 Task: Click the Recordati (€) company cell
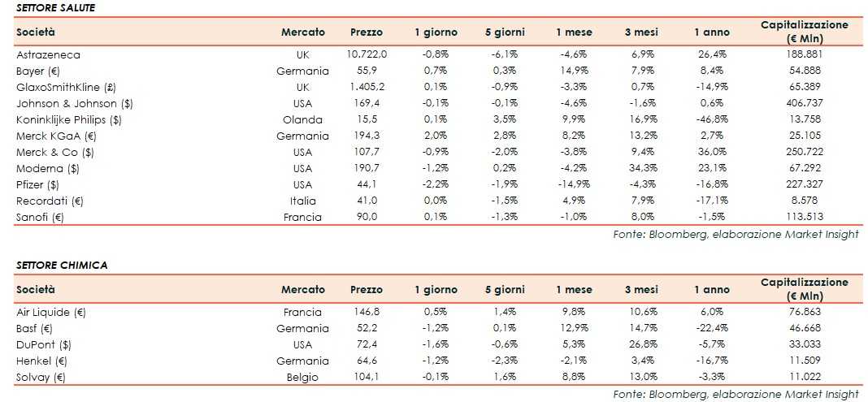pos(50,201)
